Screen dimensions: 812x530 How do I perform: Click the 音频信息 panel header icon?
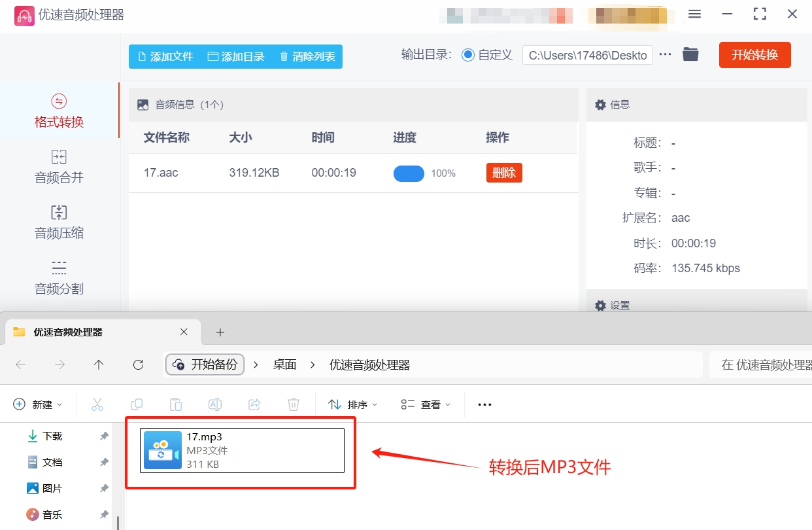coord(143,105)
